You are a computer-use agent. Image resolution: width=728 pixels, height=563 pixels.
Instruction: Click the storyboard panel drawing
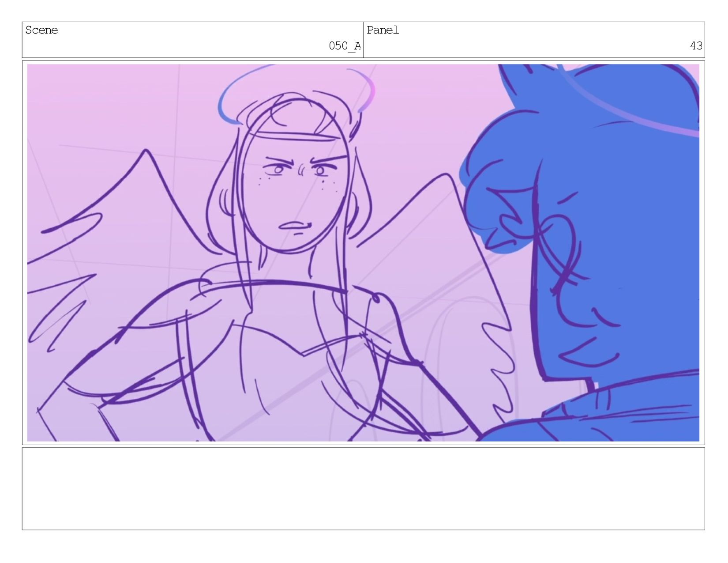pos(363,253)
